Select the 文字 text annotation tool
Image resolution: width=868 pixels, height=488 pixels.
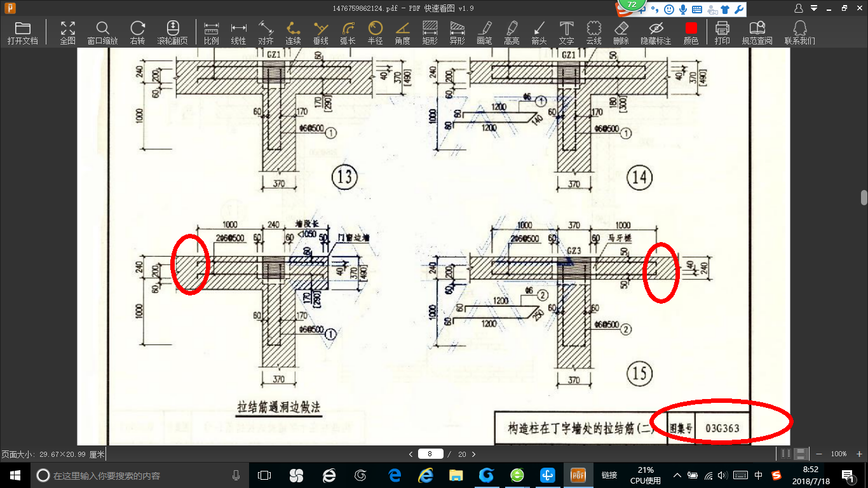click(566, 32)
